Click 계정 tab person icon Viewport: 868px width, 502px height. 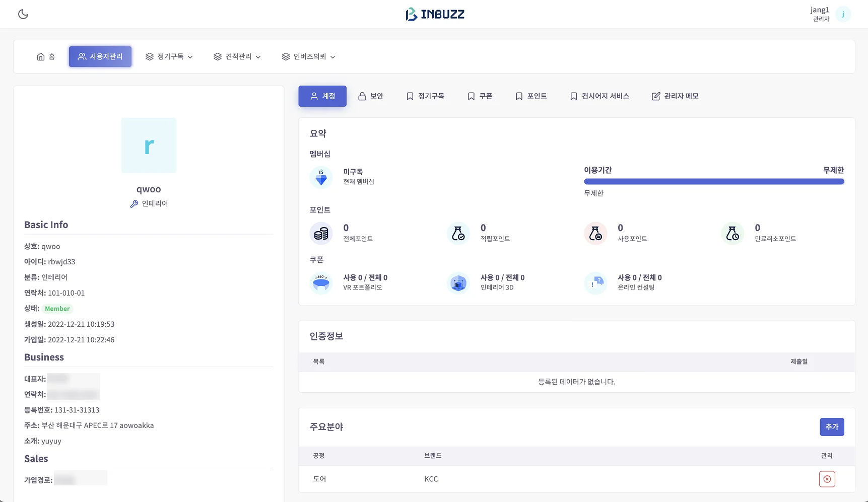314,96
